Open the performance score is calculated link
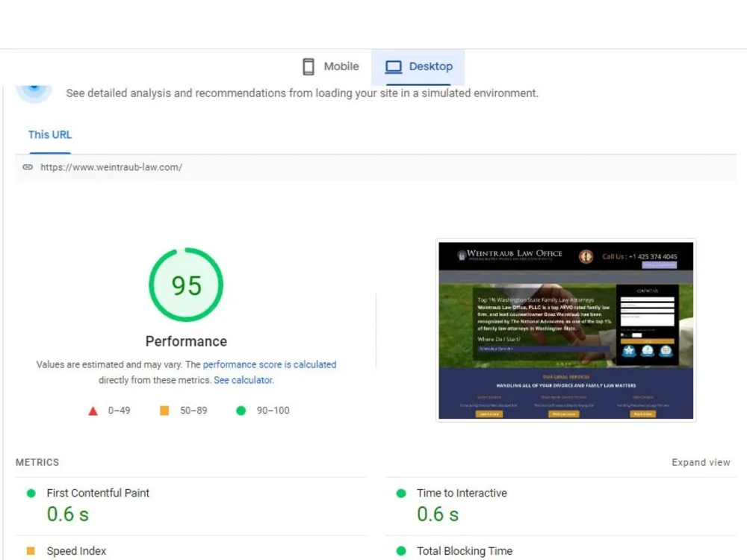This screenshot has width=747, height=560. click(x=270, y=364)
